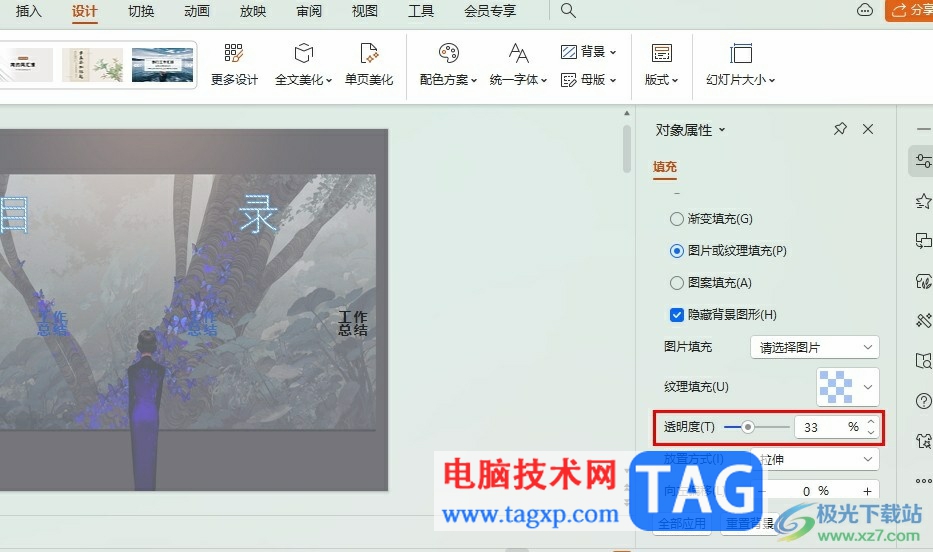Expand the 全文美化 dropdown

tap(303, 64)
